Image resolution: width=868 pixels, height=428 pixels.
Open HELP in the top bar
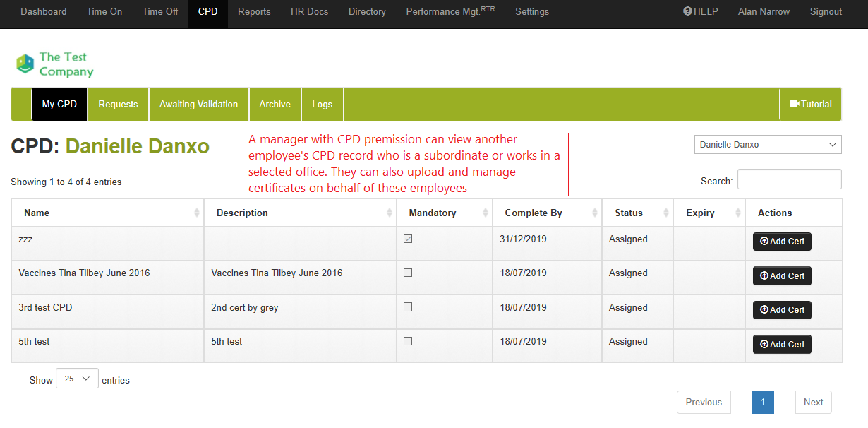(x=700, y=11)
